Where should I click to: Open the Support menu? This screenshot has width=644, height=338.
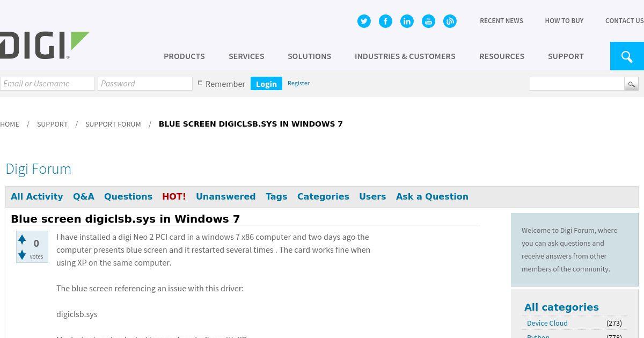coord(566,56)
